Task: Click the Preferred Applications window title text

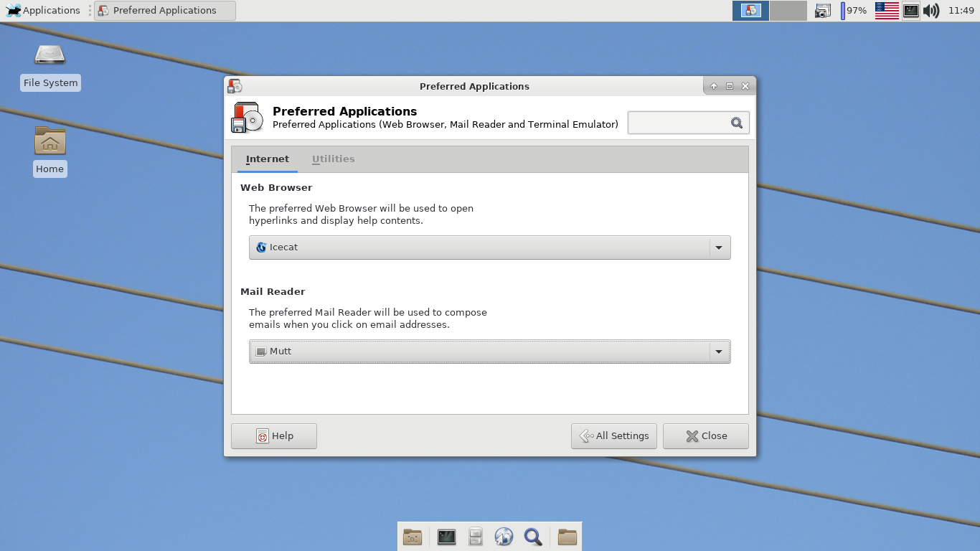Action: tap(474, 86)
